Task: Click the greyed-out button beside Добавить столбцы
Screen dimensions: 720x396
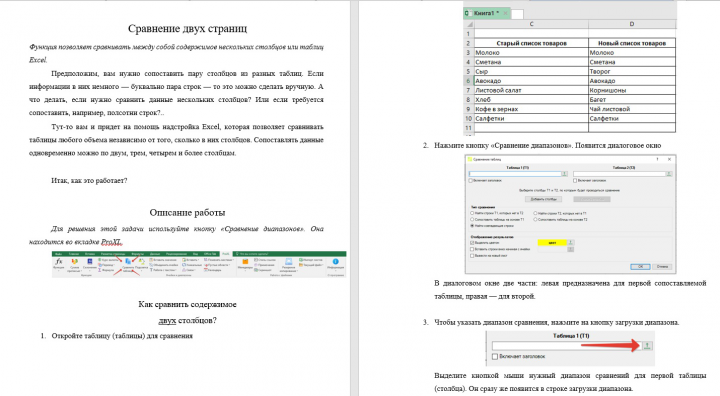Action: 592,199
